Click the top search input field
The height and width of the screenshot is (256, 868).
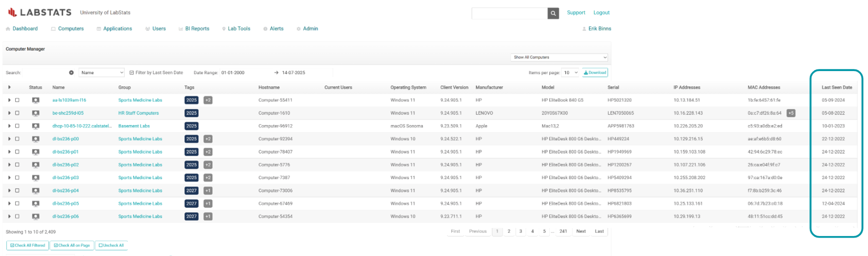(x=509, y=13)
